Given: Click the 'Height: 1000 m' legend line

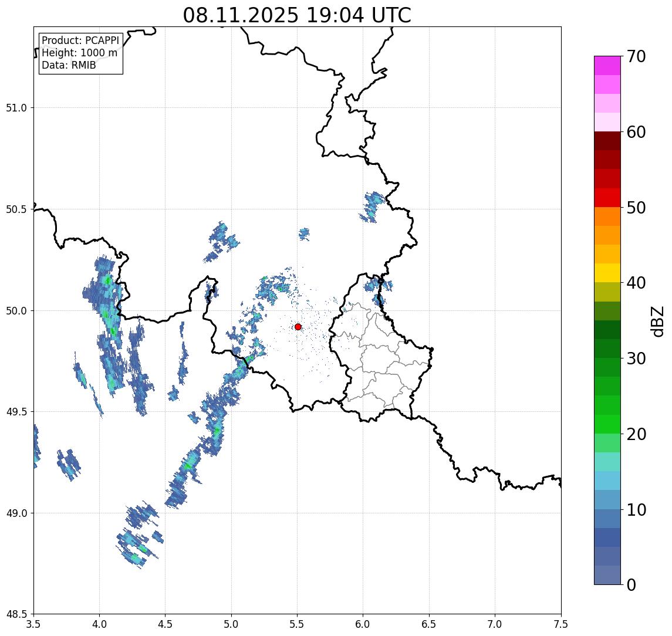Looking at the screenshot, I should click(79, 53).
